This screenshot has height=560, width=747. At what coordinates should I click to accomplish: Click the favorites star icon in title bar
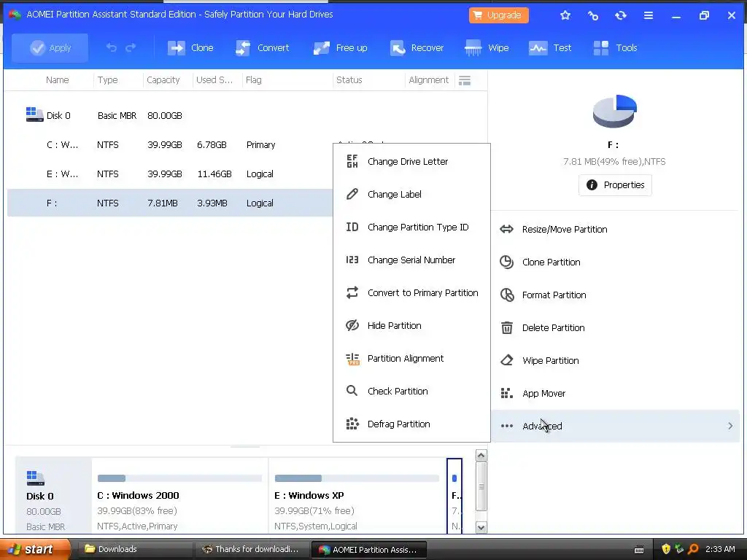[565, 15]
